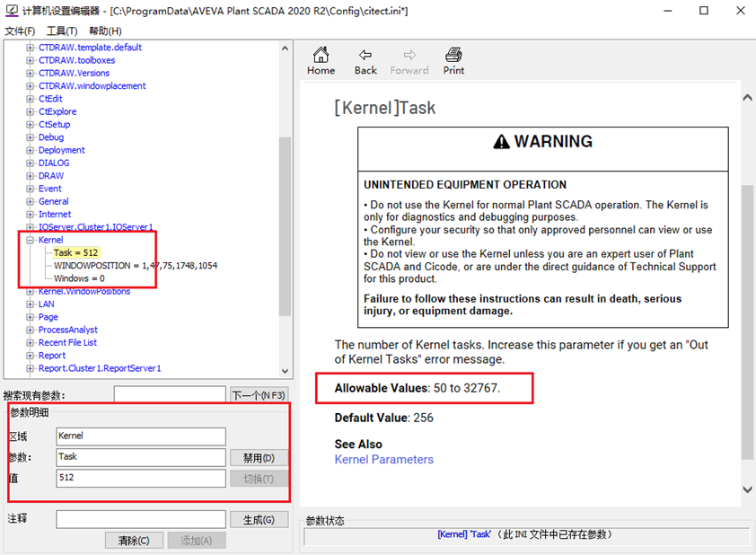Print the help topic

coord(453,61)
